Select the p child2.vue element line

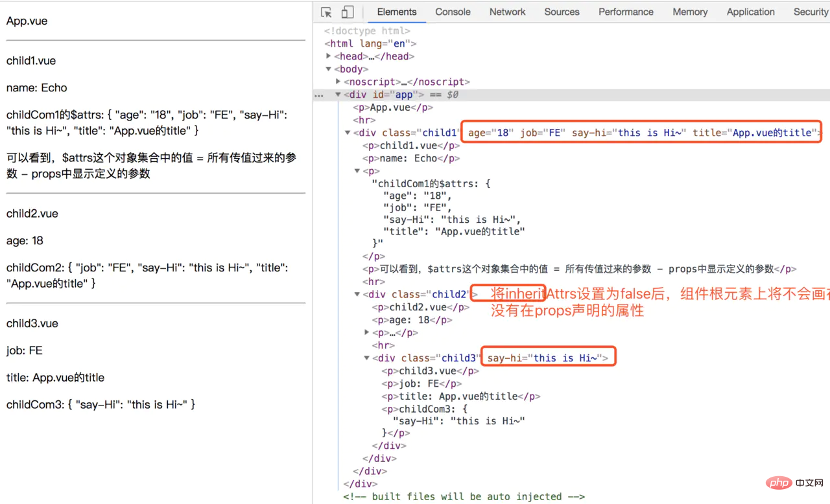(421, 307)
